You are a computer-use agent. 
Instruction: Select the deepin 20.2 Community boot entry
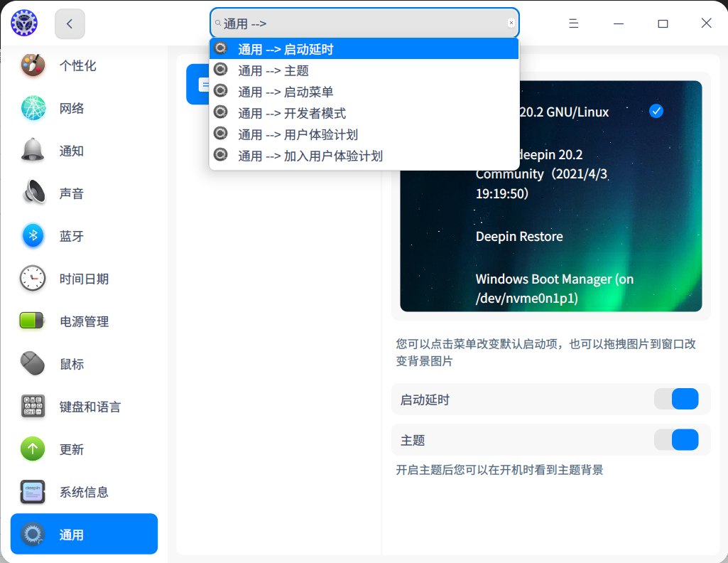point(541,174)
